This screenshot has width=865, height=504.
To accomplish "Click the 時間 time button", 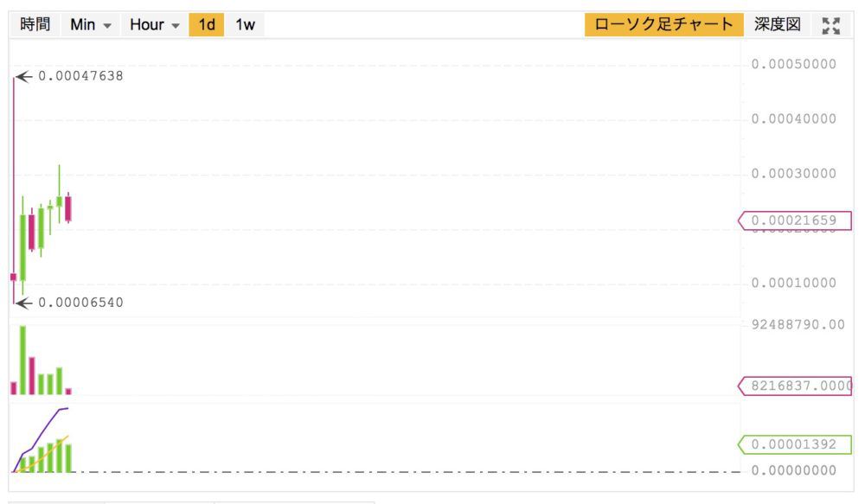I will (35, 25).
